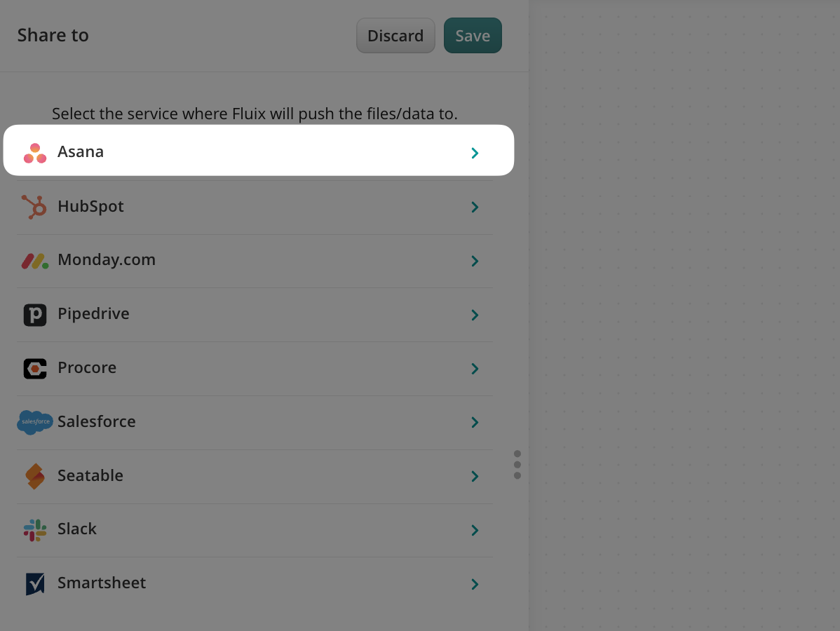This screenshot has height=631, width=840.
Task: Click the Smartsheet logo icon
Action: pyautogui.click(x=35, y=583)
